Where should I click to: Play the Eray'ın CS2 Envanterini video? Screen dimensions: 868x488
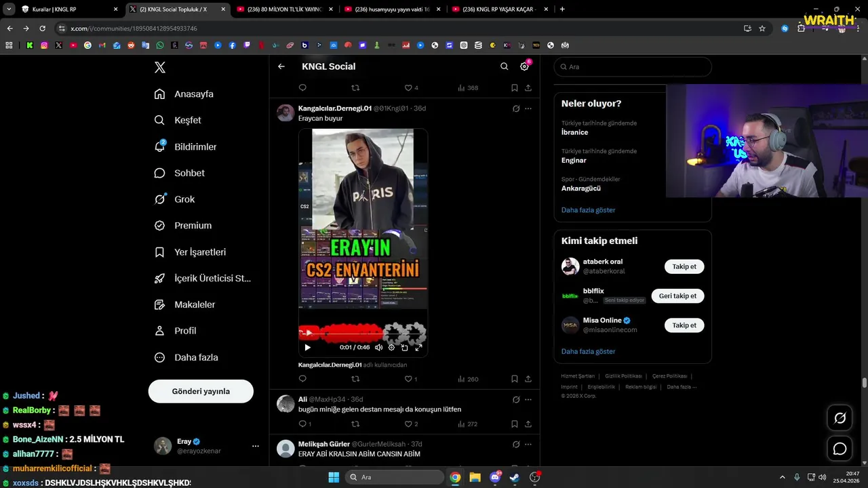pos(307,347)
